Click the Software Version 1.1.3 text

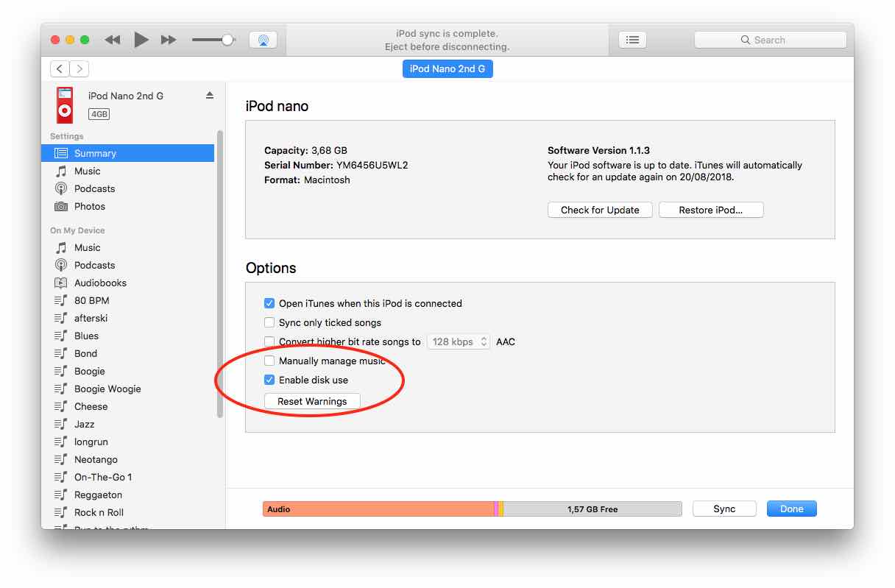[x=599, y=150]
